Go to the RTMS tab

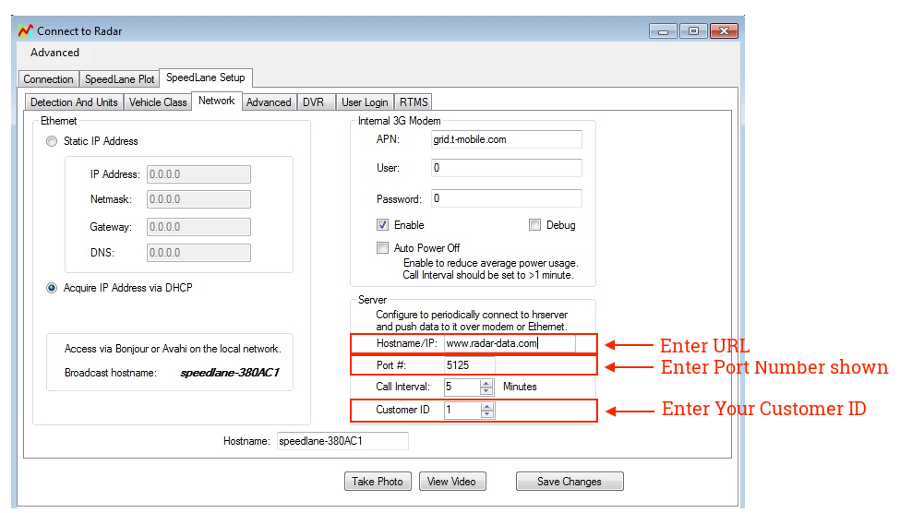(413, 102)
